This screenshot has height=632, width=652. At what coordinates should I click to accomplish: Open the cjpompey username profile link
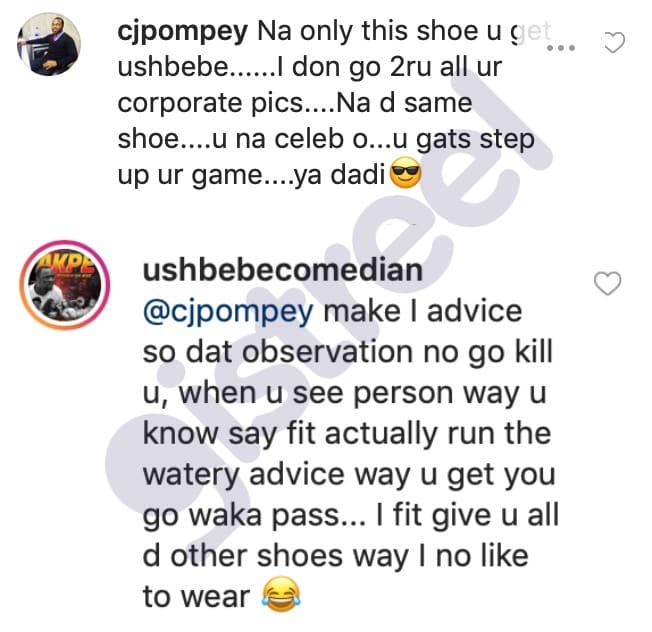coord(183,32)
